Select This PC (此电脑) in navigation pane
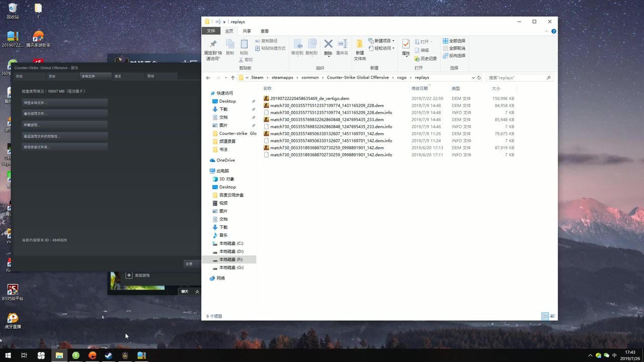644x362 pixels. [222, 171]
